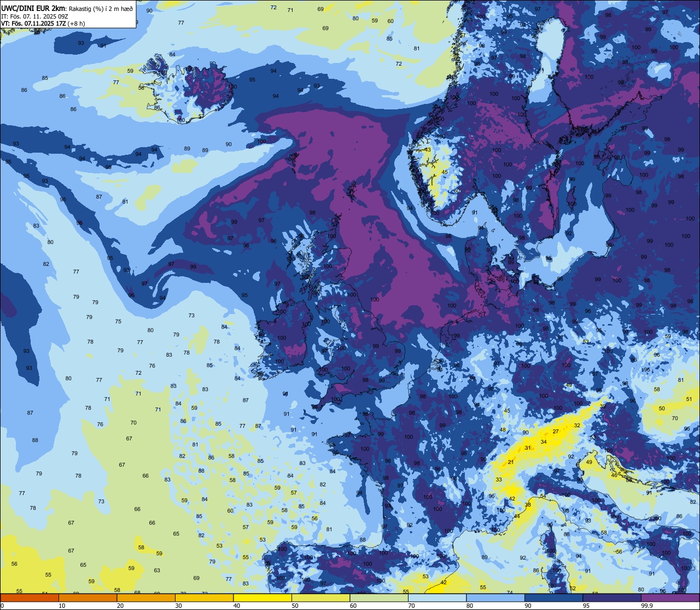Select the 'IT: Fös. 07. 11. 2025 09Z' line

click(34, 16)
